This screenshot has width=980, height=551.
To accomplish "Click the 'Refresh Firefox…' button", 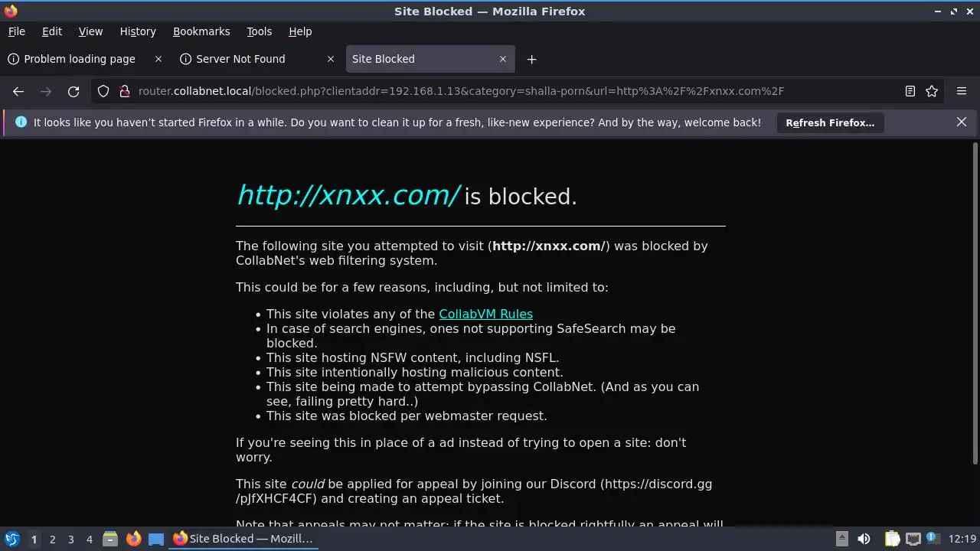I will [x=830, y=122].
